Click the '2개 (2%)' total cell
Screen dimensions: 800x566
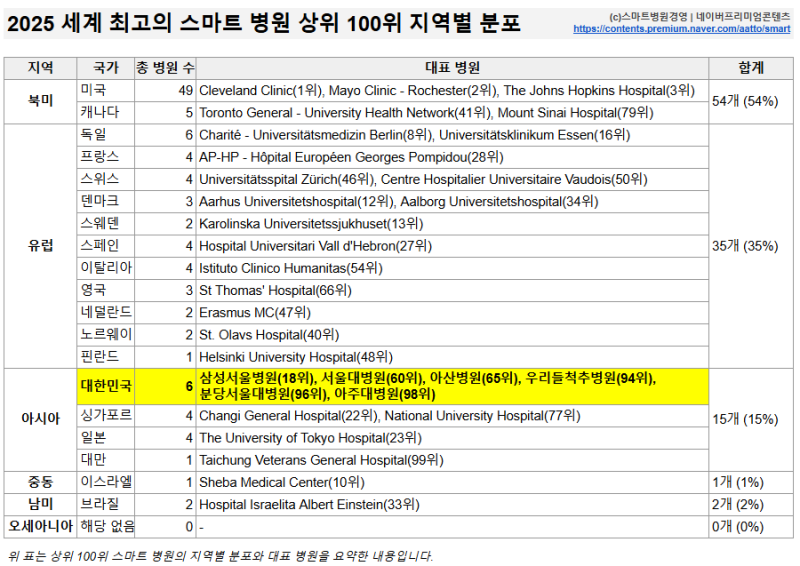coord(751,505)
